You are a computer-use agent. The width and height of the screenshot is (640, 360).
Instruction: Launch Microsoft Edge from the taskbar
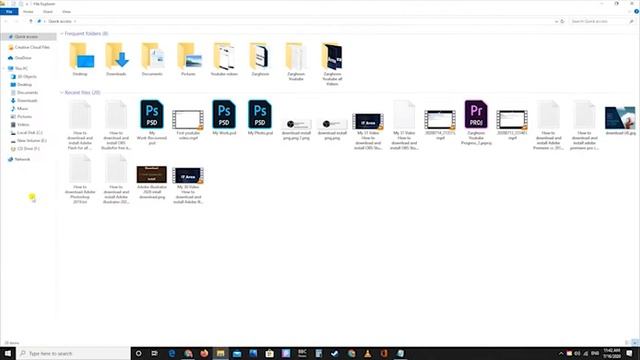pos(171,353)
